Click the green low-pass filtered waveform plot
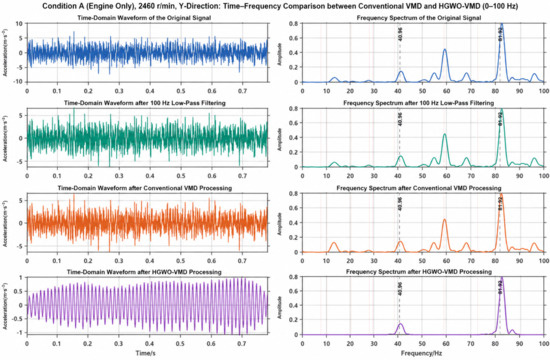The width and height of the screenshot is (550, 360). tap(147, 138)
